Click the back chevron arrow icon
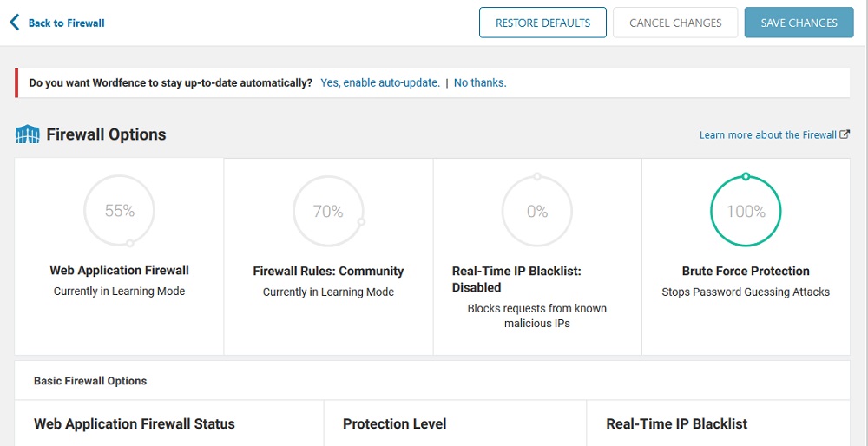The image size is (868, 446). pos(15,23)
